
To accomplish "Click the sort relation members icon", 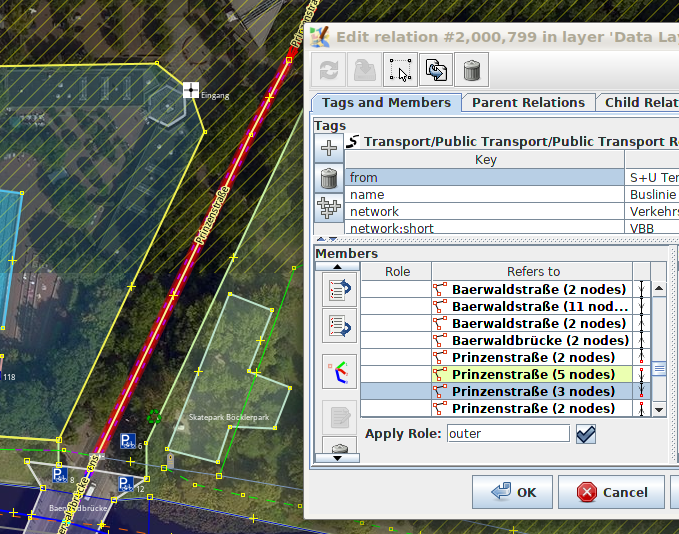I will click(x=341, y=372).
